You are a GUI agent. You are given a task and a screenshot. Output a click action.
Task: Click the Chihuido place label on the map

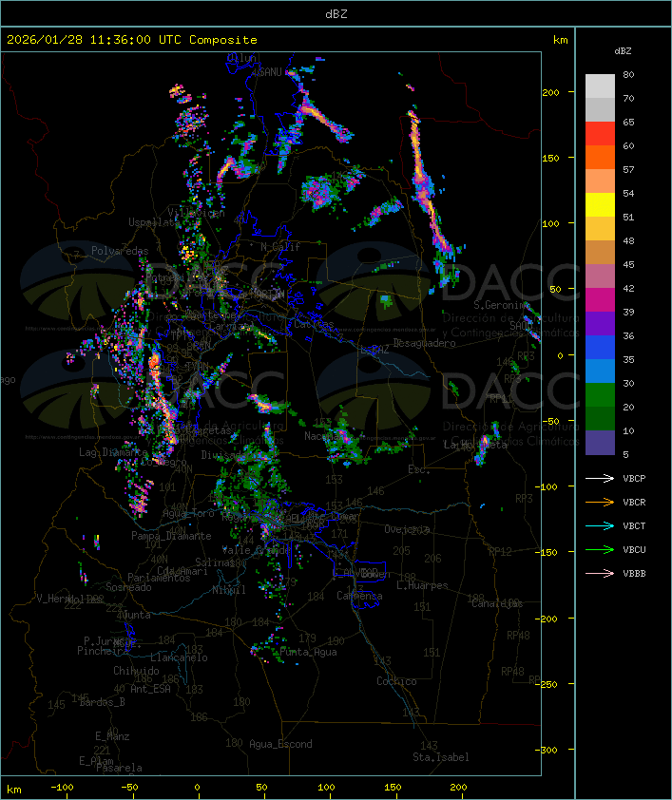click(x=136, y=671)
